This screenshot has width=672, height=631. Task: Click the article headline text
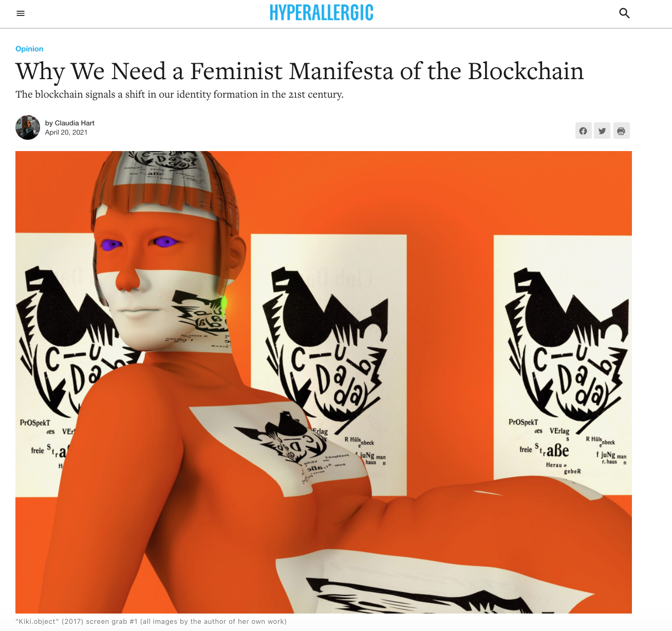click(300, 71)
